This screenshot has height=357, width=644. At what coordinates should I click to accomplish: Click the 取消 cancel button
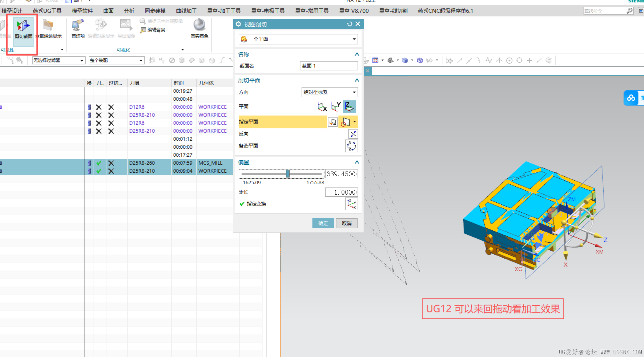pos(347,223)
